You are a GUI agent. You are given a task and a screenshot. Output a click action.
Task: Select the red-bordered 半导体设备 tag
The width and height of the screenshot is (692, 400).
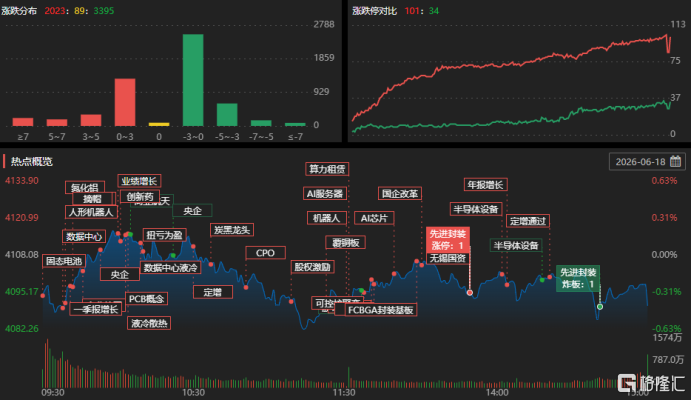[x=476, y=209]
